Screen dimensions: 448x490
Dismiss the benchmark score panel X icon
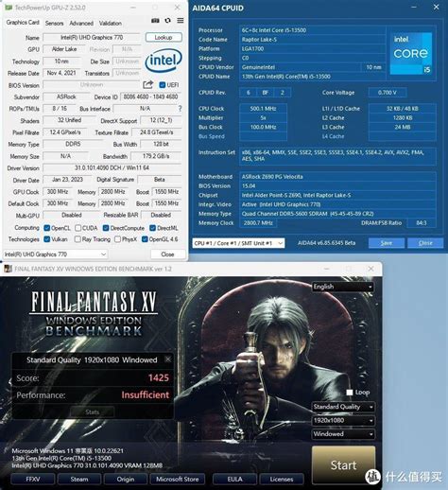168,359
